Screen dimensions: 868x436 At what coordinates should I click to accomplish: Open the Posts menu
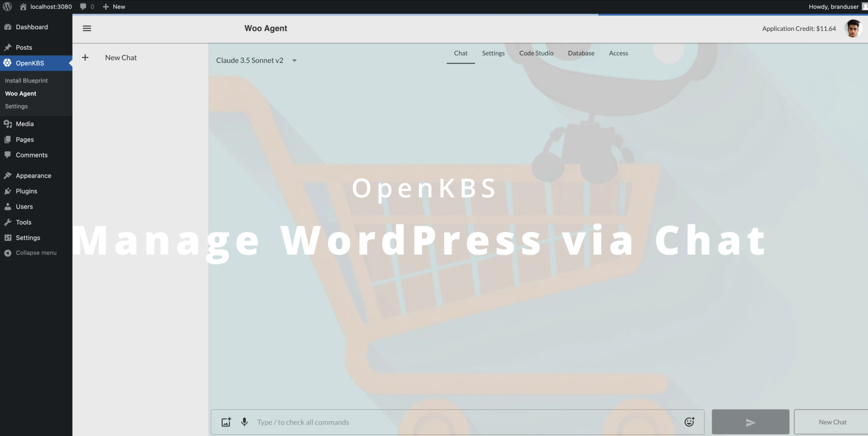click(x=24, y=47)
